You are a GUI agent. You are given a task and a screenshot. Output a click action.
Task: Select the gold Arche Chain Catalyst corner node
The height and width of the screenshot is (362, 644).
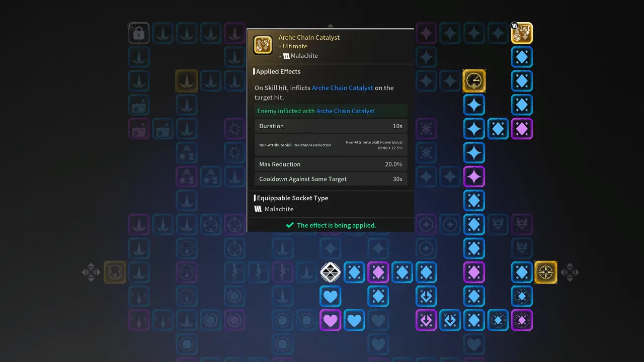pyautogui.click(x=522, y=33)
